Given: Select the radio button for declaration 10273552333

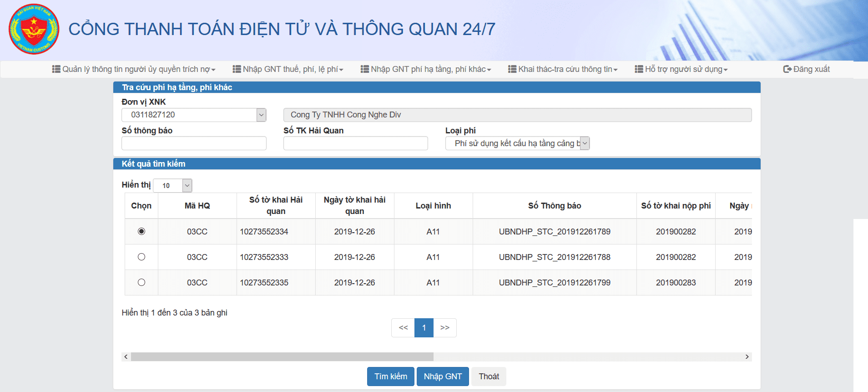Looking at the screenshot, I should [x=141, y=257].
